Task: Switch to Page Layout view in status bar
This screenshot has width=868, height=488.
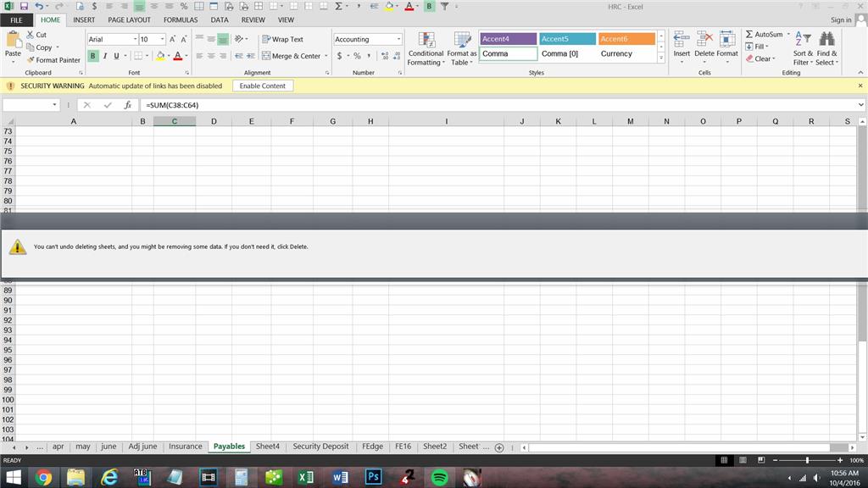Action: pos(743,460)
